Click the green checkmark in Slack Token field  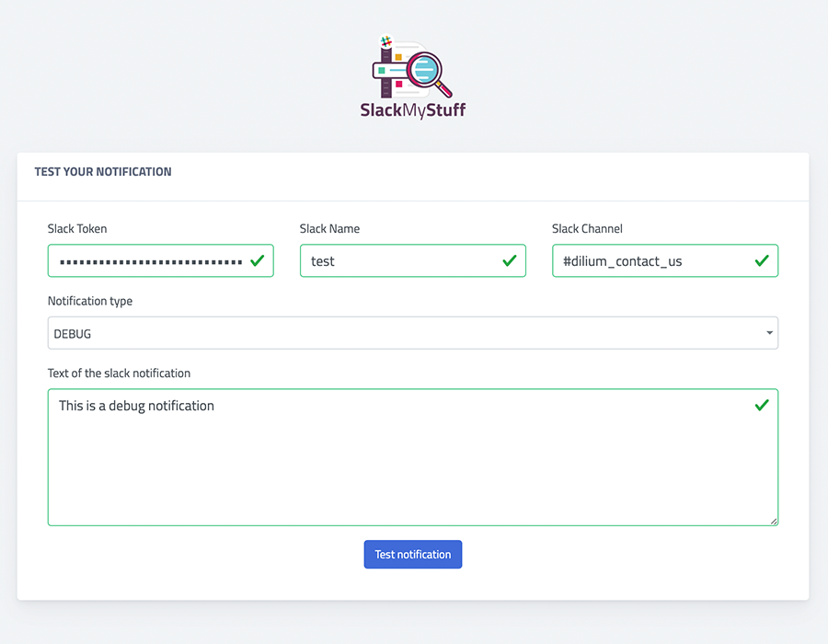tap(257, 261)
